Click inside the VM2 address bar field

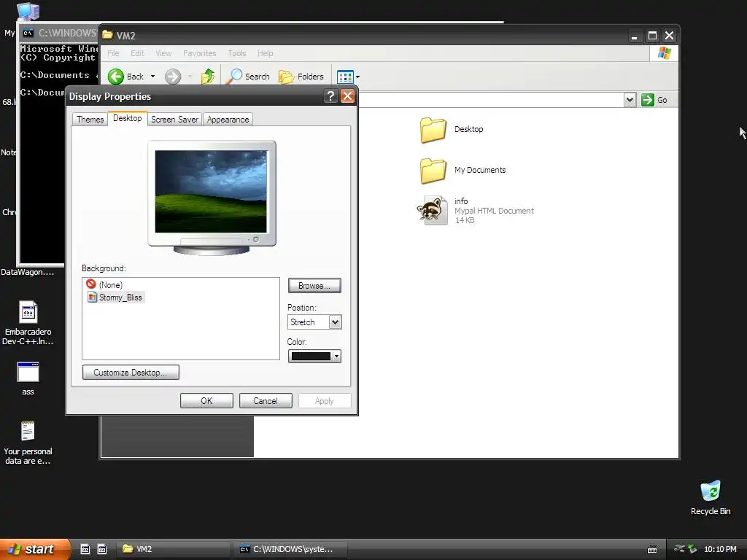pyautogui.click(x=491, y=100)
